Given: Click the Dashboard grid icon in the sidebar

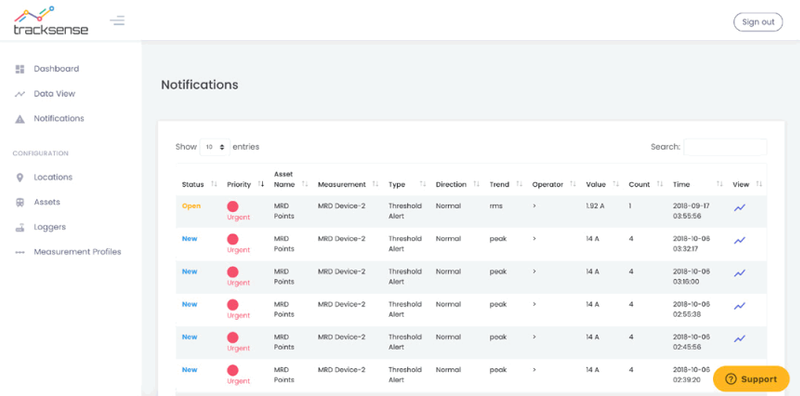Looking at the screenshot, I should tap(20, 69).
